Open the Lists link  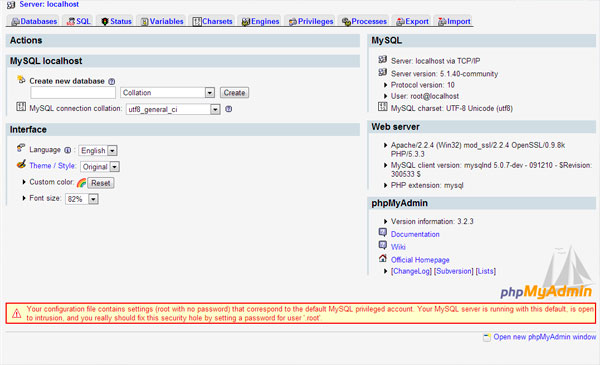[x=486, y=271]
